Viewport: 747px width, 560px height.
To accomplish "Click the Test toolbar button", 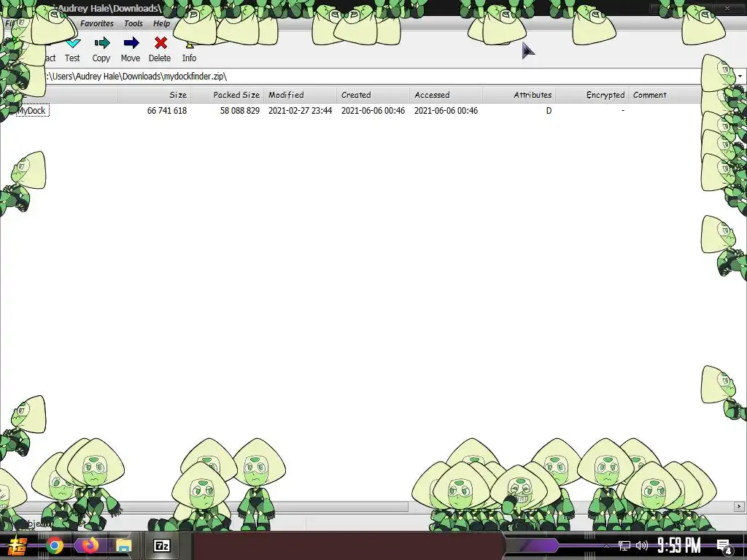I will [x=72, y=50].
